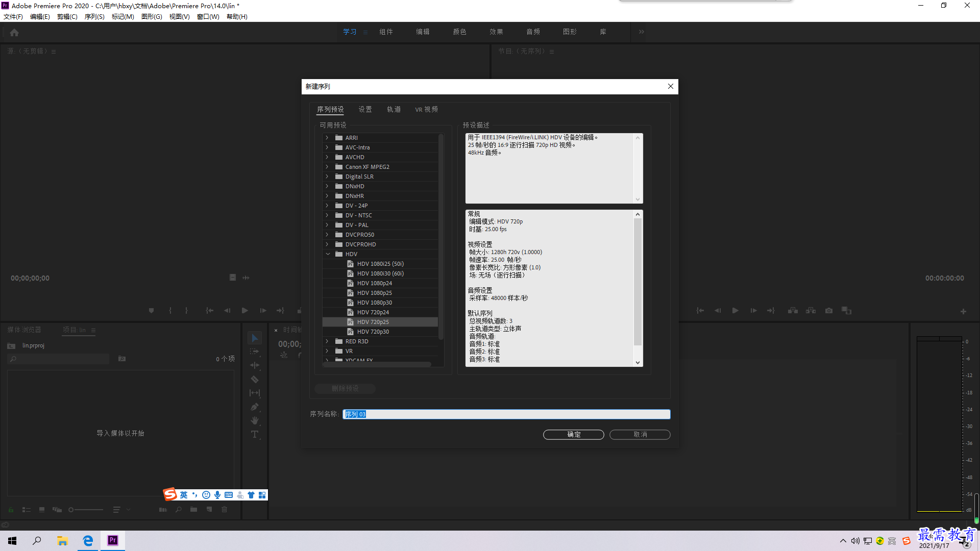Select the Razor tool
This screenshot has height=551, width=980.
pyautogui.click(x=255, y=379)
